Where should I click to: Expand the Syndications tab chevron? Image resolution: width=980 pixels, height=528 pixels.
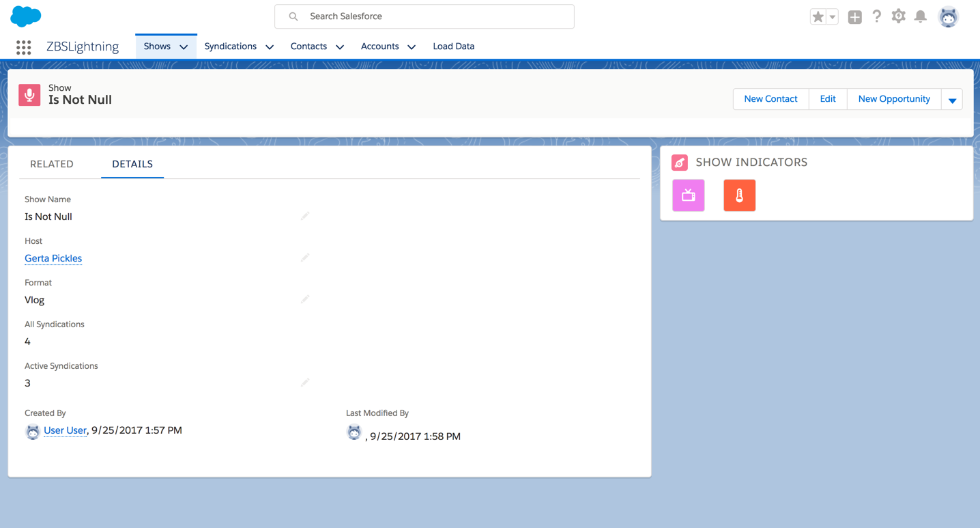point(270,47)
